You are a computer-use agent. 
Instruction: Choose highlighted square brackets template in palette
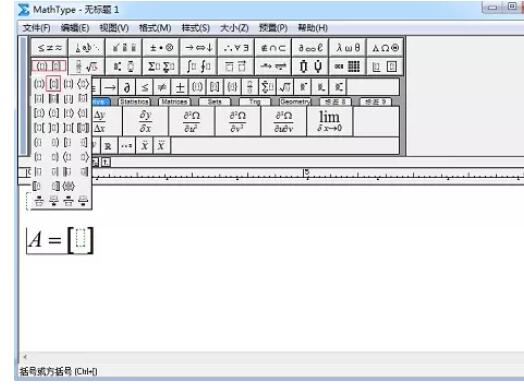[54, 84]
